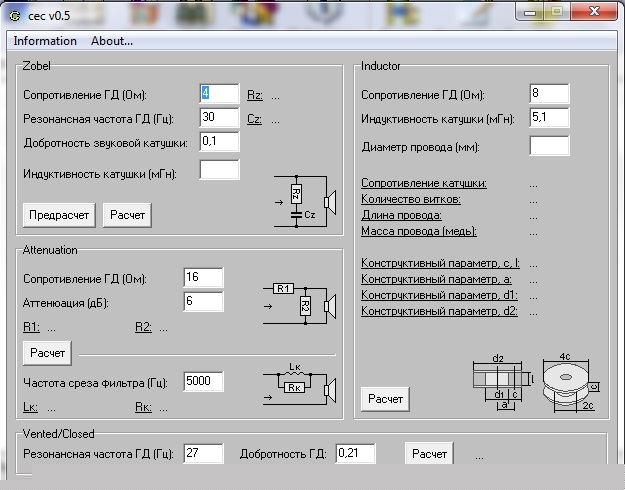Close the cec v0.5 window
The image size is (625, 490).
[x=594, y=12]
